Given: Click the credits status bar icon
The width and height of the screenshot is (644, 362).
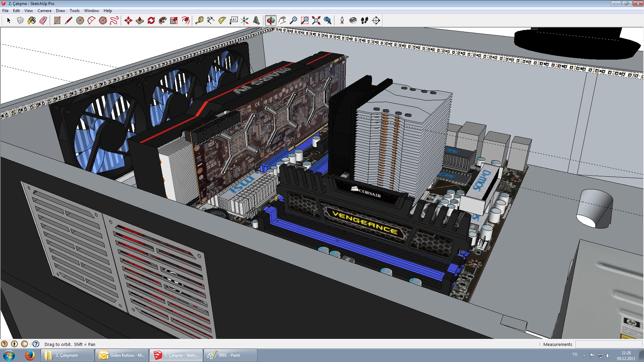Looking at the screenshot, I should point(14,344).
